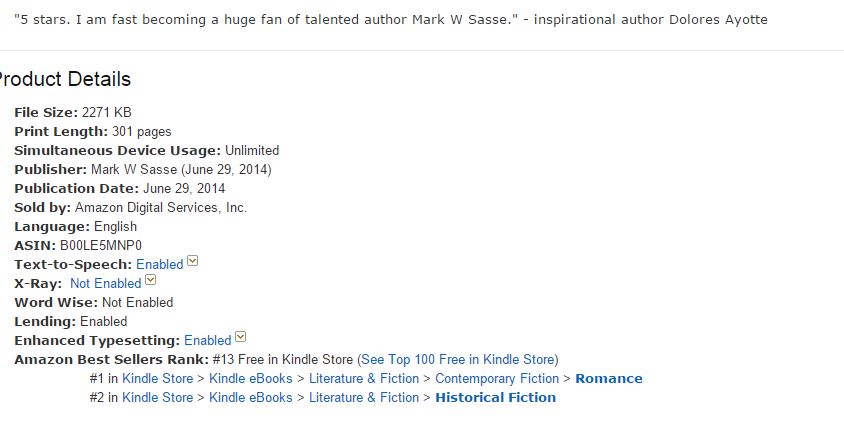Image resolution: width=844 pixels, height=430 pixels.
Task: Click Literature & Fiction in the #2 rank row
Action: coord(364,398)
